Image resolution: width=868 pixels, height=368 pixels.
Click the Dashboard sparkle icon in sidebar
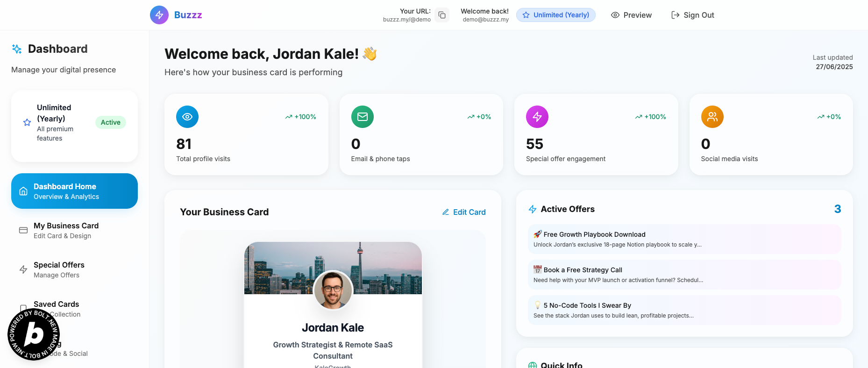tap(17, 49)
